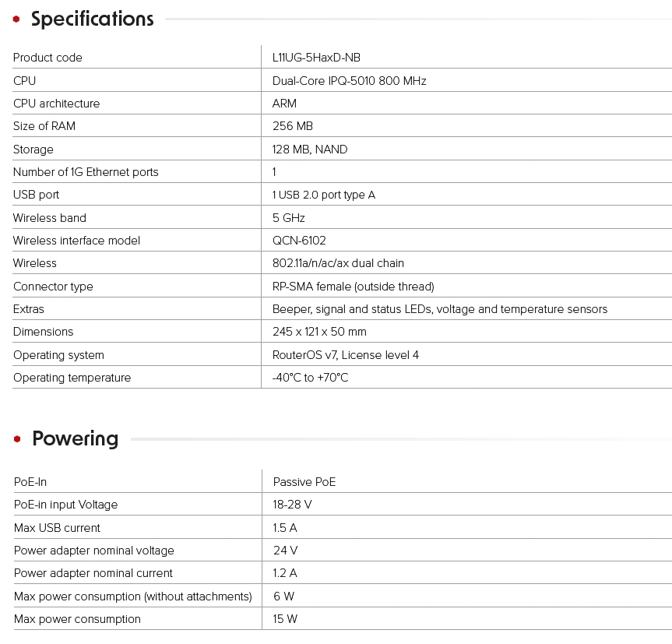Image resolution: width=672 pixels, height=644 pixels.
Task: Click the PoE-in input Voltage label
Action: coord(65,505)
